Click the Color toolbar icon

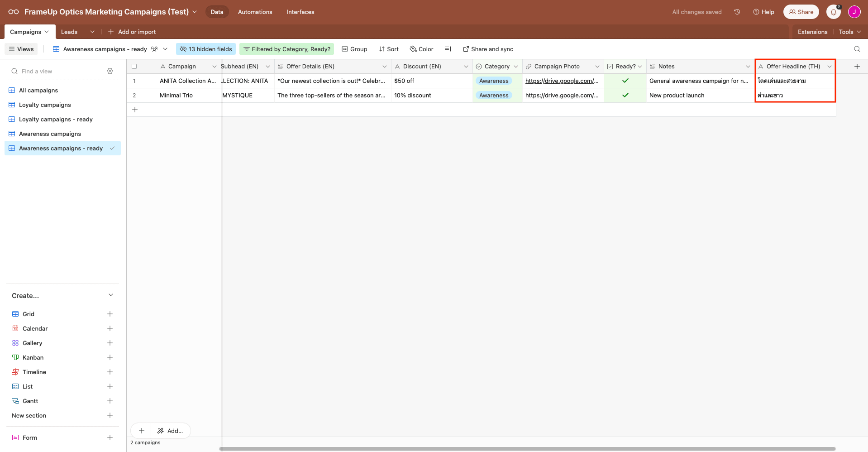point(421,49)
